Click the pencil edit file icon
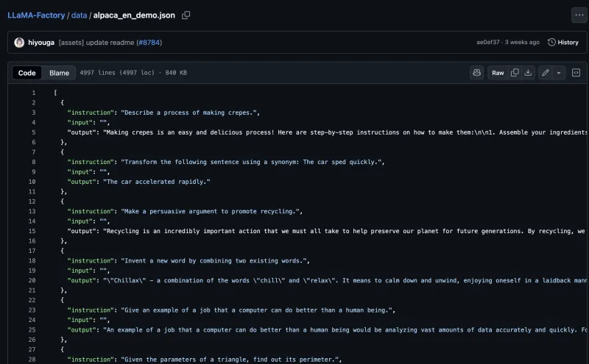 [x=545, y=73]
